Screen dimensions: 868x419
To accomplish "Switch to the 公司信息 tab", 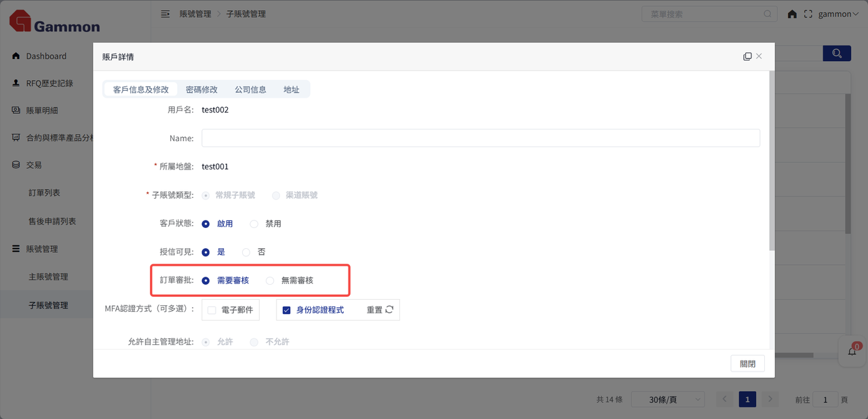I will [250, 89].
